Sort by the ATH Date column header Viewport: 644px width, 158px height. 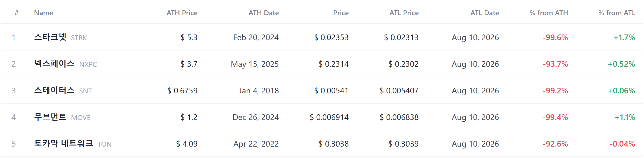tap(264, 13)
